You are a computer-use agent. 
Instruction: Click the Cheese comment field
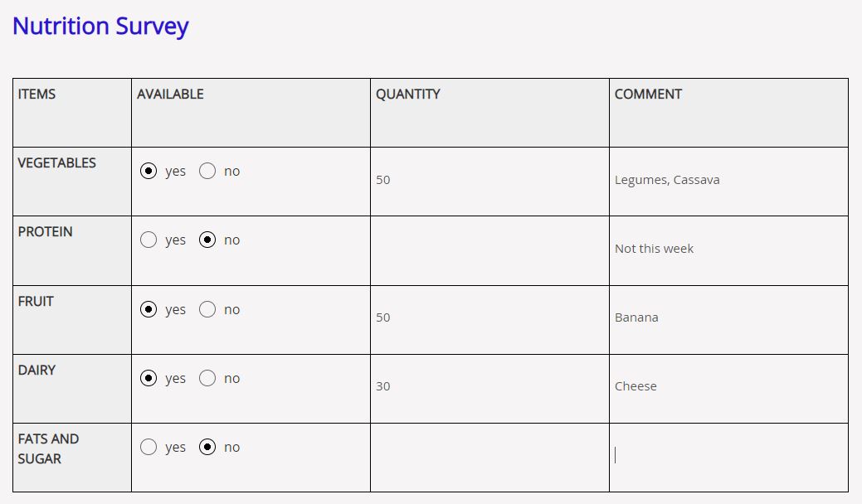(x=728, y=386)
